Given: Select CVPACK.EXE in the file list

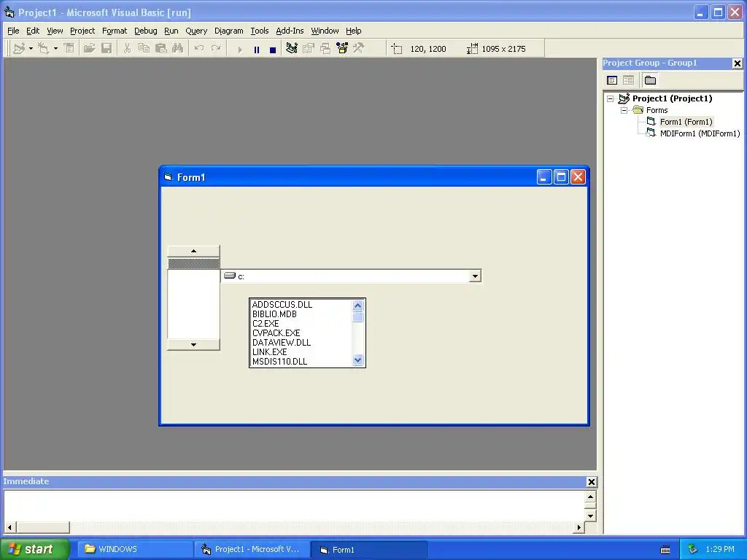Looking at the screenshot, I should point(276,333).
